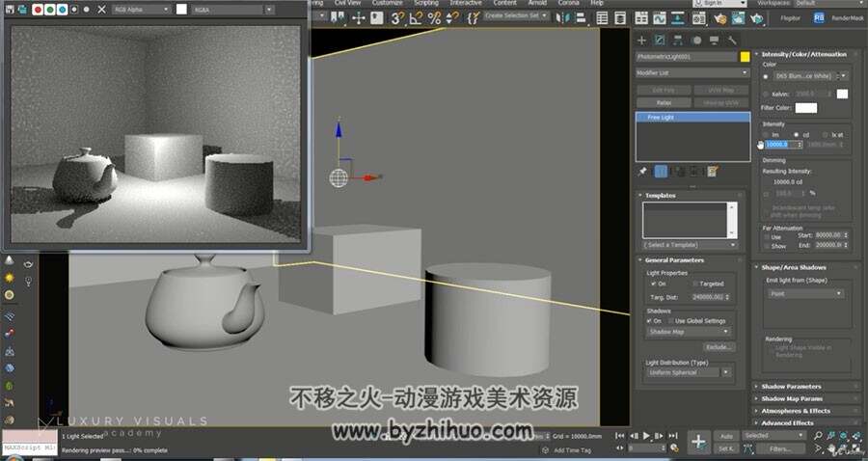Viewport: 868px width, 461px height.
Task: Select the Kelvin color radio button
Action: tap(766, 95)
